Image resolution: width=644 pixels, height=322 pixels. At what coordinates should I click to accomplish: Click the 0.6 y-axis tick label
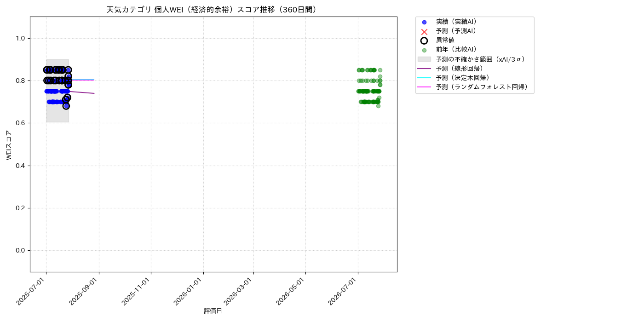pyautogui.click(x=20, y=123)
